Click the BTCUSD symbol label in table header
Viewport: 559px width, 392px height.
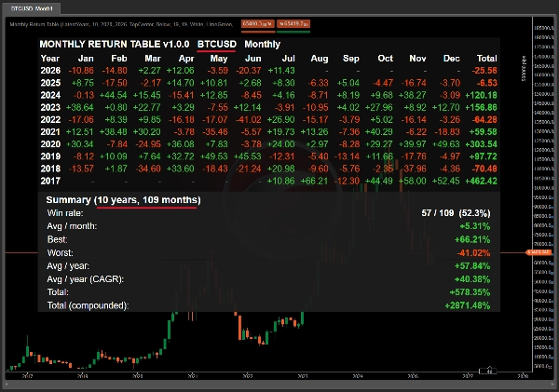tap(217, 44)
